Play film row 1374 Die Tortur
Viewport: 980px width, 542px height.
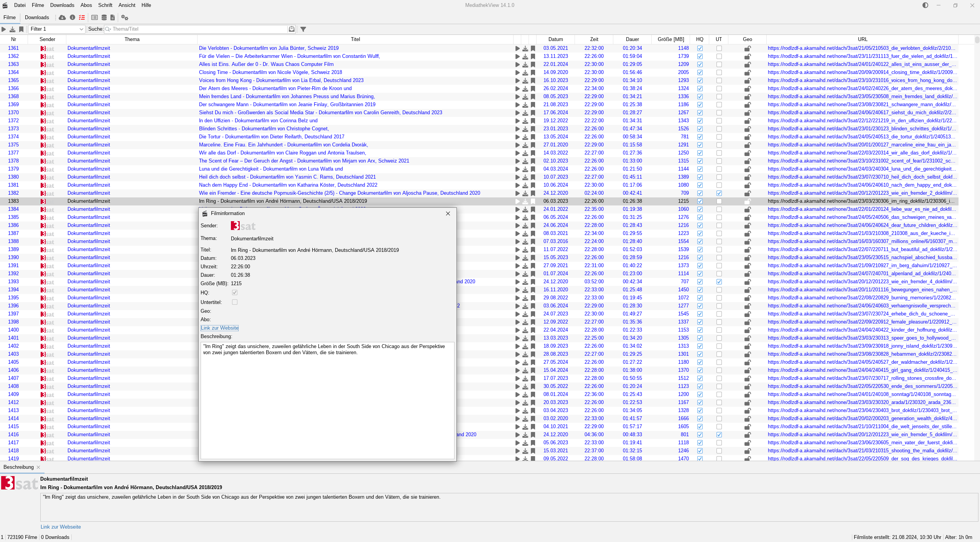tap(517, 137)
